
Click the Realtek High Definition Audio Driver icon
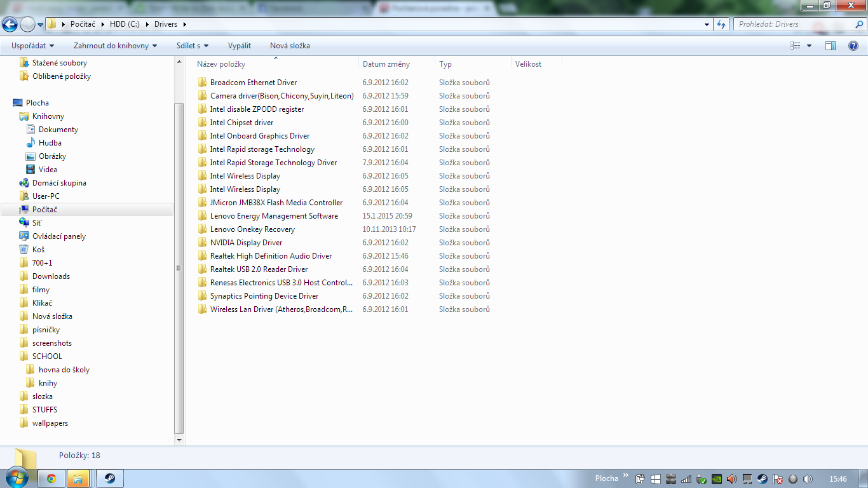(x=203, y=256)
